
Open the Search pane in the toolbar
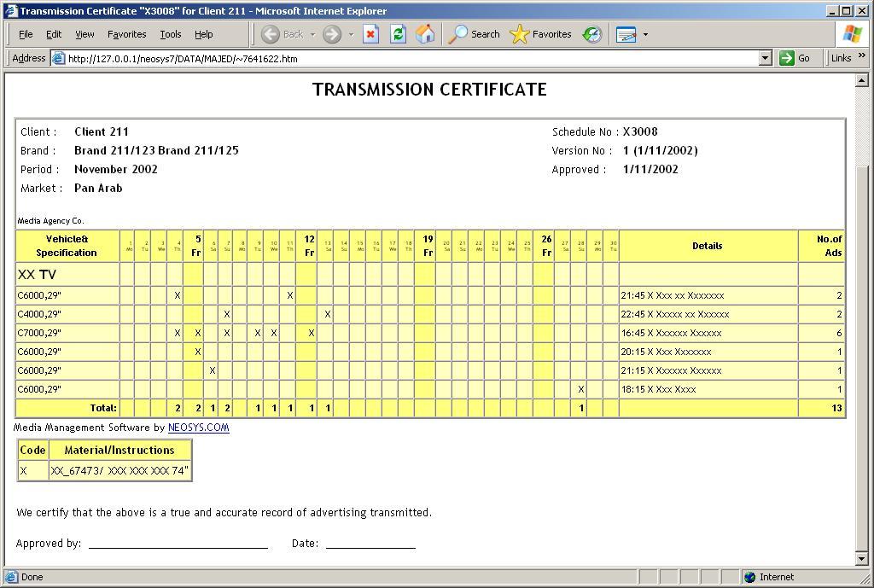[x=475, y=34]
